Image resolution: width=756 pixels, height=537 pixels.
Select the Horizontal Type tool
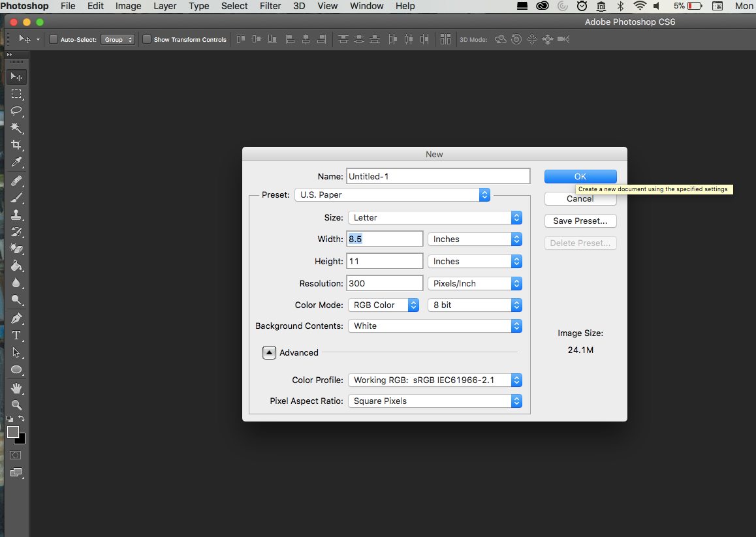[16, 335]
